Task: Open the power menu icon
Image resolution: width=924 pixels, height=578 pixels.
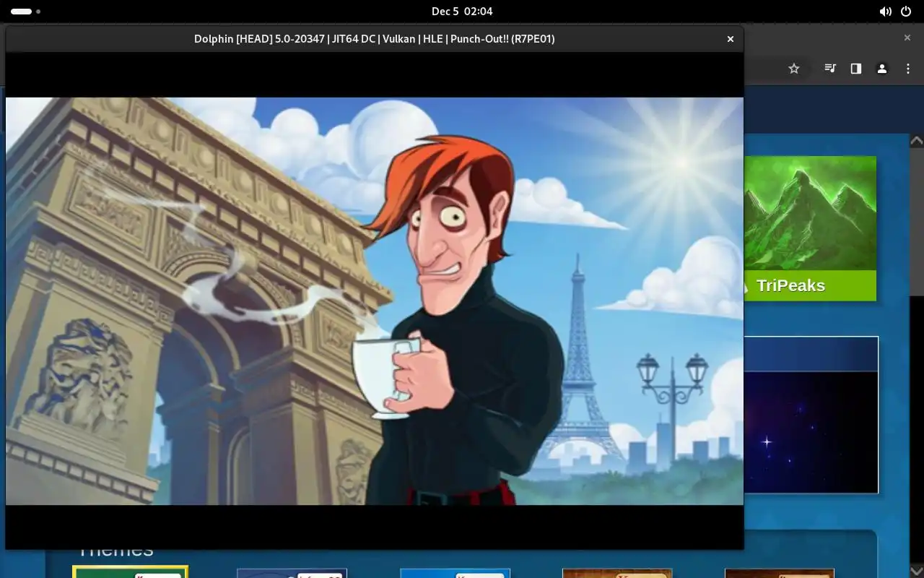Action: pos(906,12)
